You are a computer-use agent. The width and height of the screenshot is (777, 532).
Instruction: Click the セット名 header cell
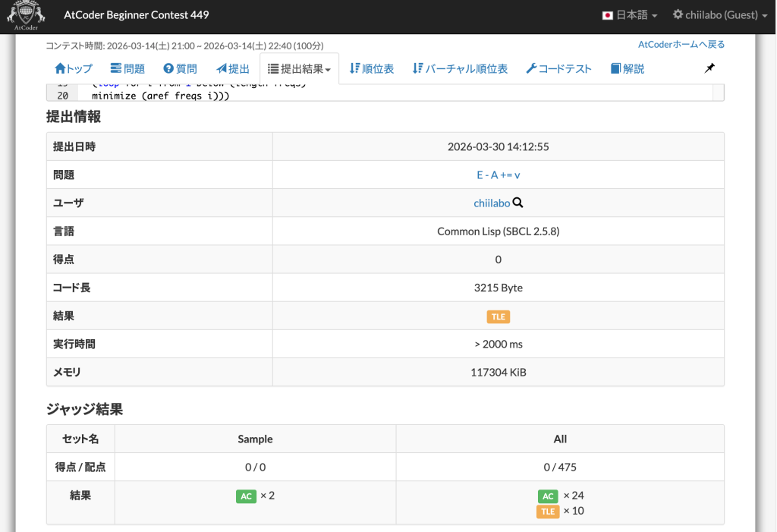(x=80, y=439)
